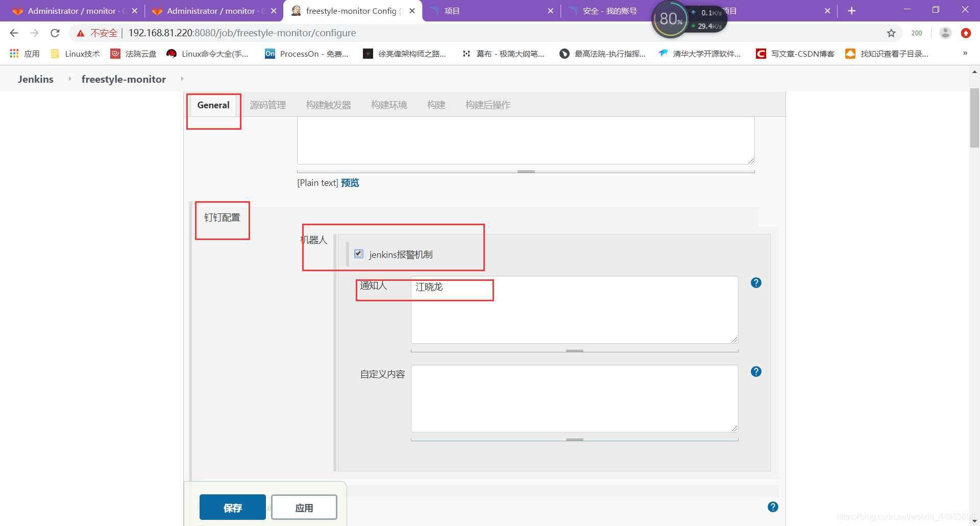
Task: Click the 钉钉配置 section label
Action: [x=222, y=218]
